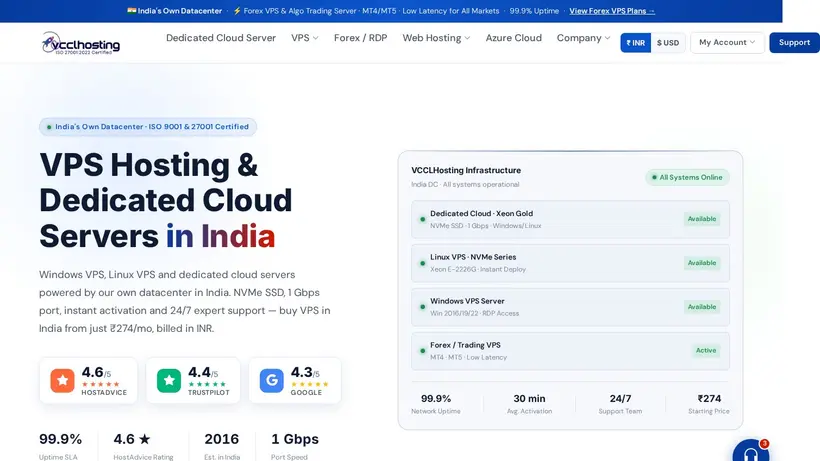Expand the VPS dropdown menu
The image size is (820, 461).
305,38
